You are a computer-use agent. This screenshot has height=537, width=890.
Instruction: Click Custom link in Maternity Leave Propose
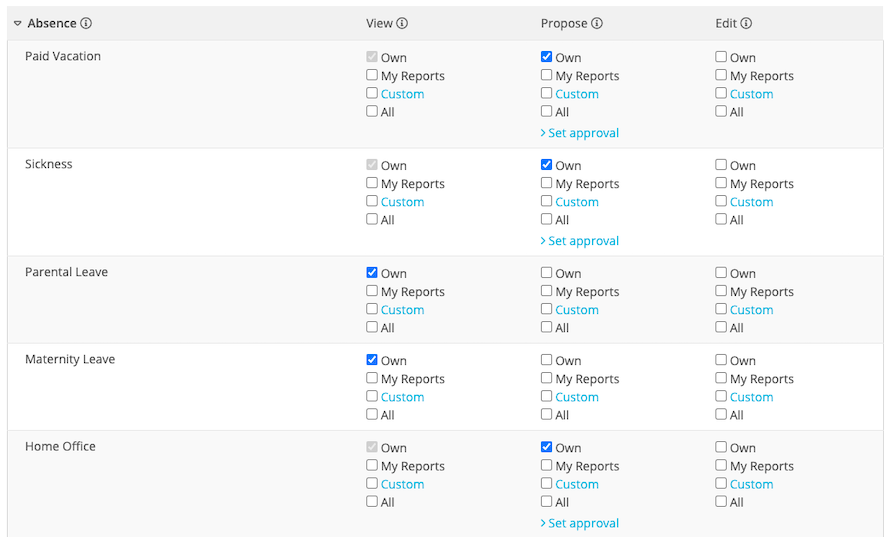click(577, 397)
